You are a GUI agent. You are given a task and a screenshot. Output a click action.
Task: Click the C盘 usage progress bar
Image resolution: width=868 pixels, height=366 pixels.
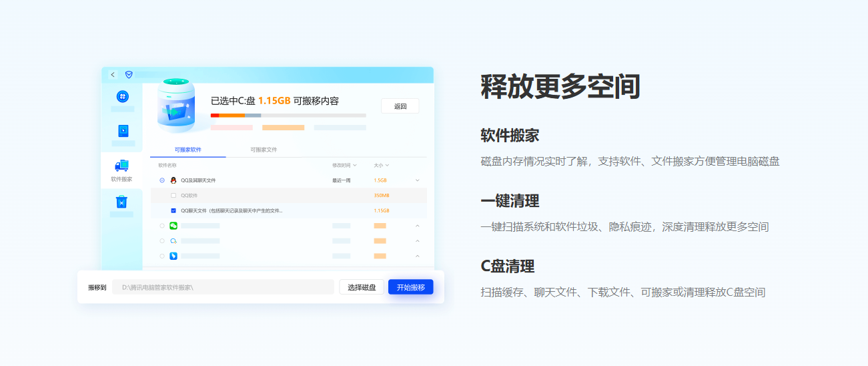288,116
